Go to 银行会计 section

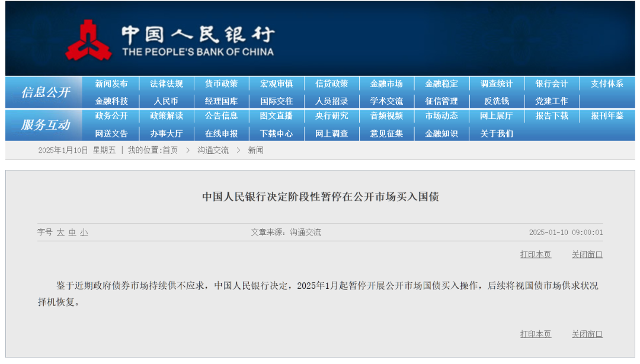coord(552,83)
